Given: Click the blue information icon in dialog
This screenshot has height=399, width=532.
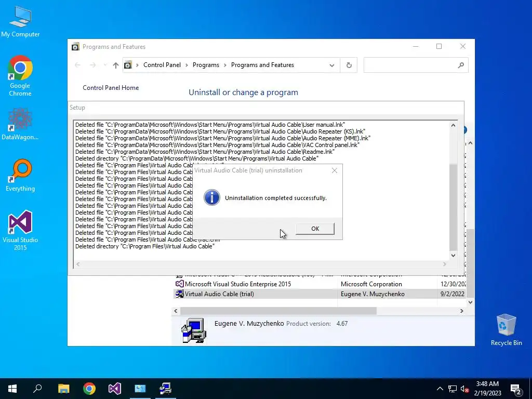Looking at the screenshot, I should coord(212,198).
